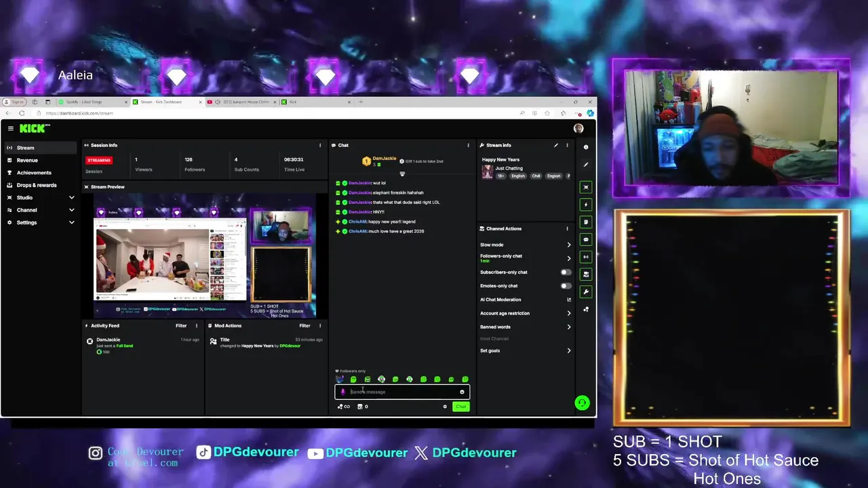
Task: Toggle note widget in right rail
Action: click(587, 222)
